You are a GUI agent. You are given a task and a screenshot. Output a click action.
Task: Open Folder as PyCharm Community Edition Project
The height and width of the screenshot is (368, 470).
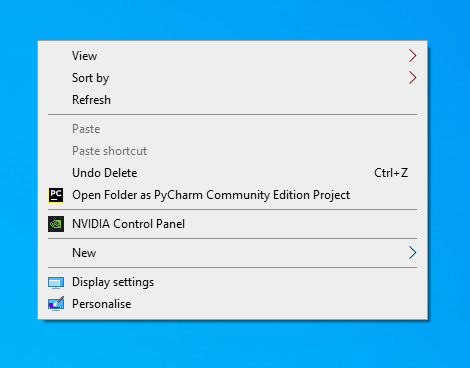[233, 195]
